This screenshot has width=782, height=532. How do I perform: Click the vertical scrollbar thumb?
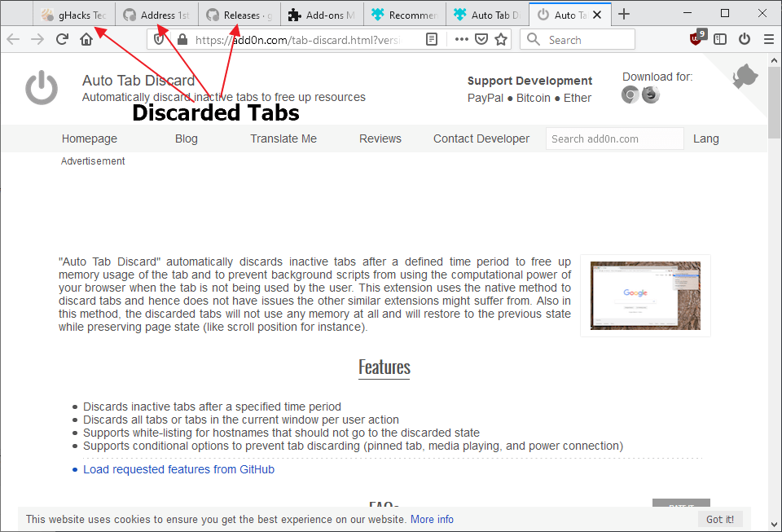[x=774, y=102]
